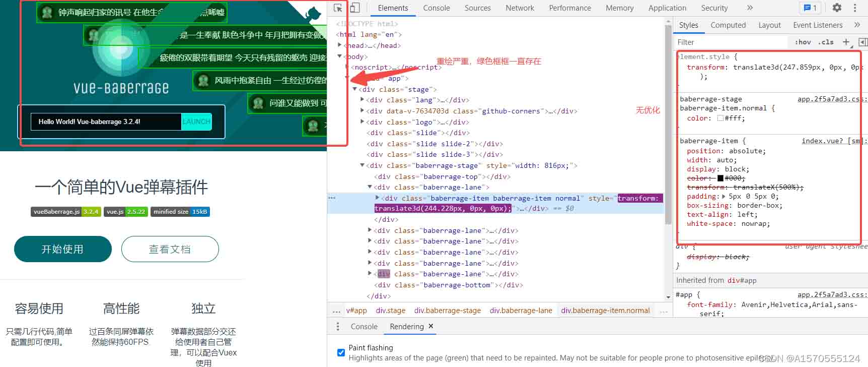Toggle the device toolbar icon

[355, 8]
